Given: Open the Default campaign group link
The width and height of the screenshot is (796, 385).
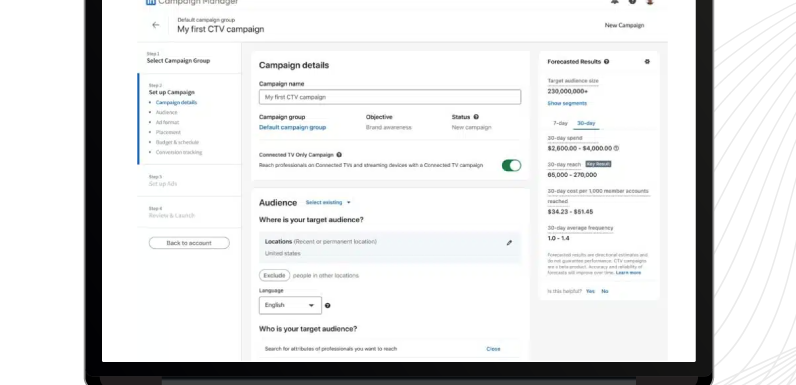Looking at the screenshot, I should (x=292, y=127).
